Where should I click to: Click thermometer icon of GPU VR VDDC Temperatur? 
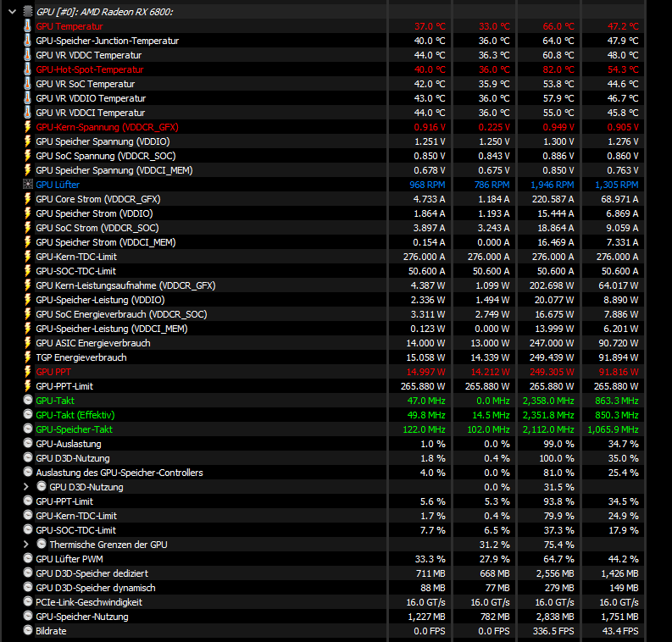(x=27, y=55)
